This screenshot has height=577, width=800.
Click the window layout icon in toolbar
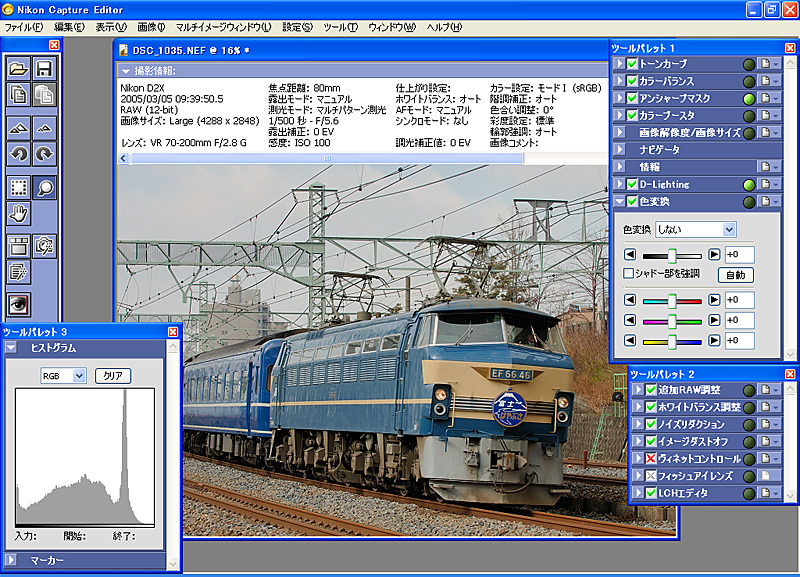(x=19, y=246)
